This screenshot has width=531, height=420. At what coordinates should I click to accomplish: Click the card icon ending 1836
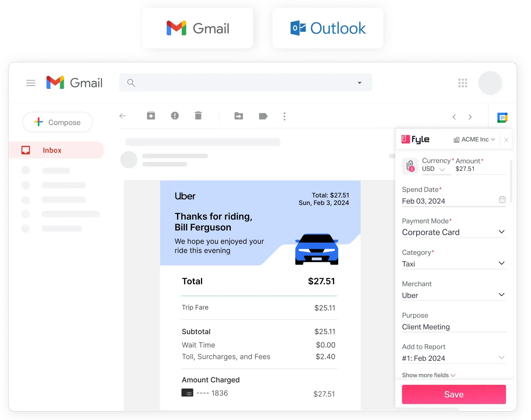coord(187,393)
